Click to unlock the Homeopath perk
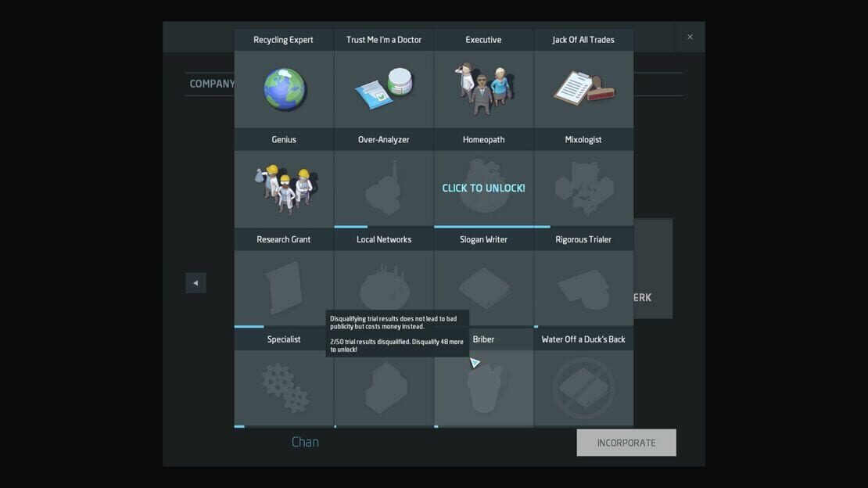Image resolution: width=868 pixels, height=488 pixels. click(483, 188)
